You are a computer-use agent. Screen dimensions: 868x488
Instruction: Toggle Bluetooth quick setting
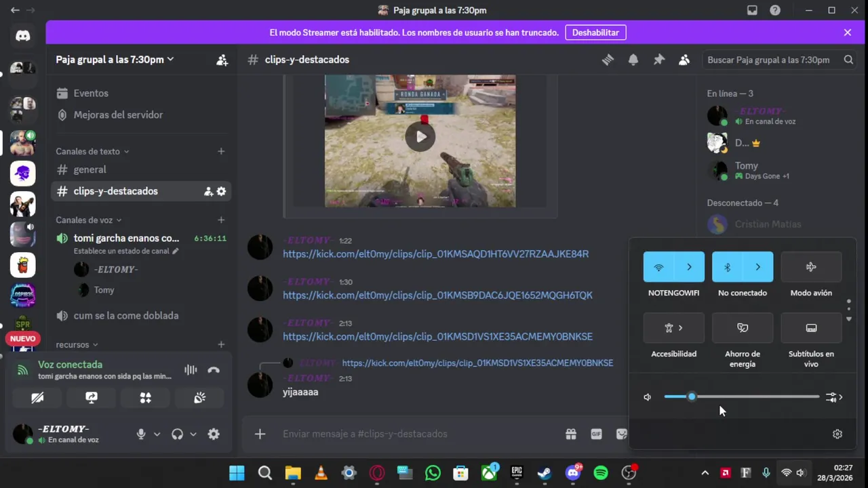click(x=728, y=267)
